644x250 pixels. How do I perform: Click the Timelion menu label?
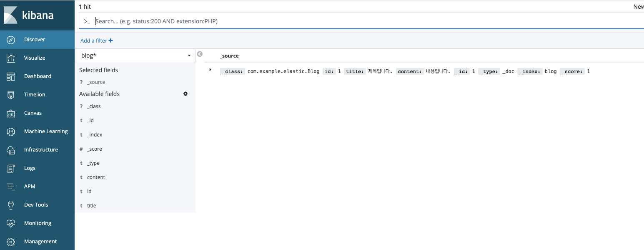(x=35, y=95)
